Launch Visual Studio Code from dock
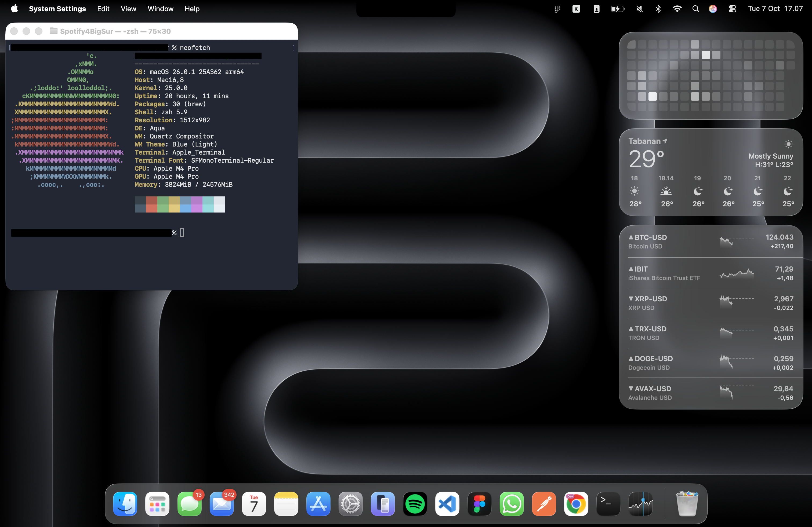 [447, 504]
